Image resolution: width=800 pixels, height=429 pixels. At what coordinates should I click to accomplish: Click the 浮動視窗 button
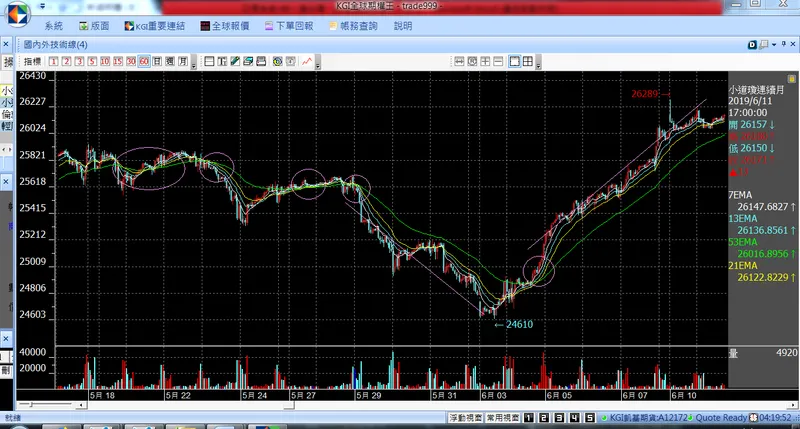pos(465,418)
